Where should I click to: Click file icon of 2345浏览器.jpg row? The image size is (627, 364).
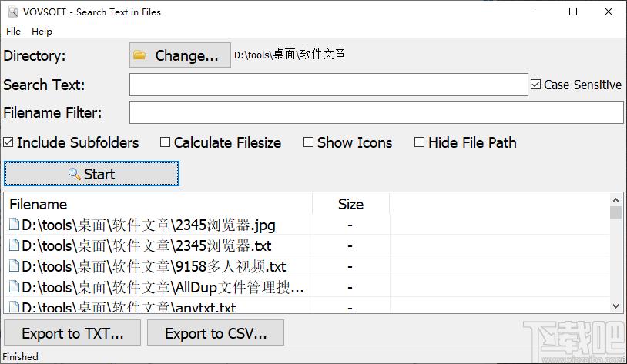14,225
